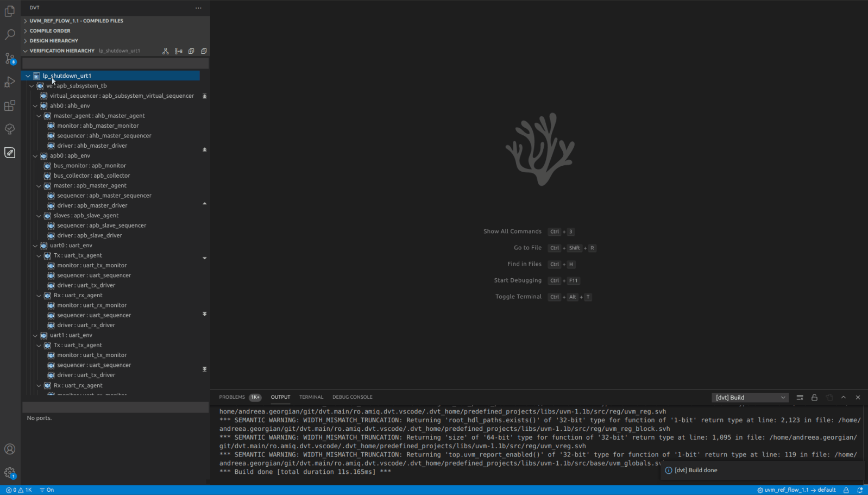Open the Source Control view
This screenshot has width=868, height=495.
(x=10, y=59)
